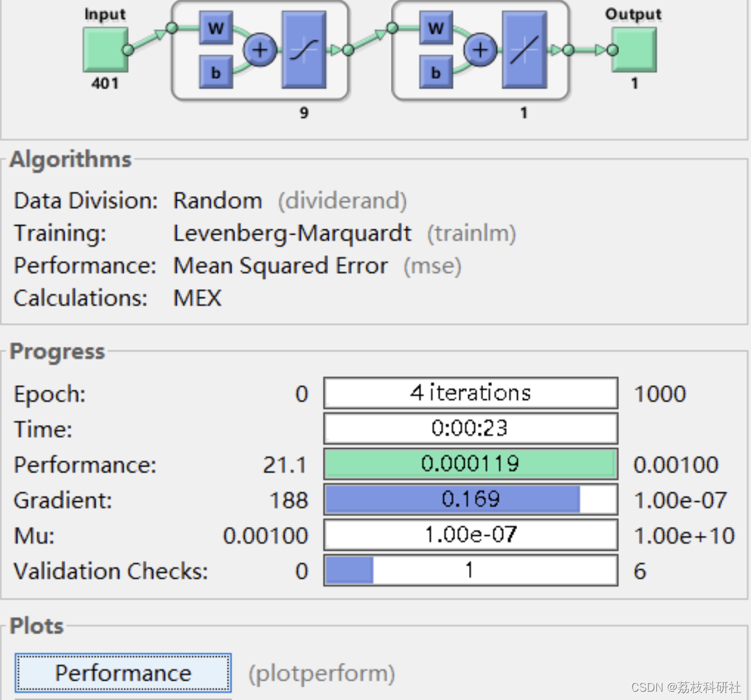This screenshot has width=751, height=700.
Task: Click the linear transfer function block
Action: [524, 50]
